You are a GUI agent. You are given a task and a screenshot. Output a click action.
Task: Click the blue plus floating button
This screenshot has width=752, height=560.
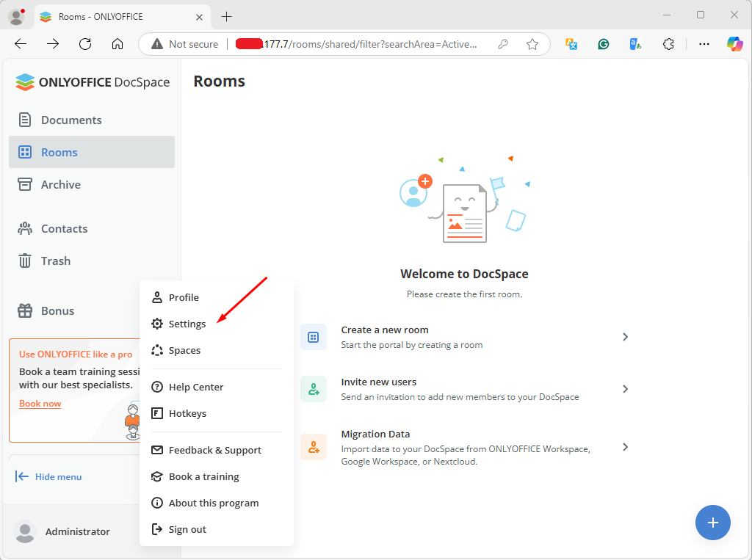pos(712,523)
